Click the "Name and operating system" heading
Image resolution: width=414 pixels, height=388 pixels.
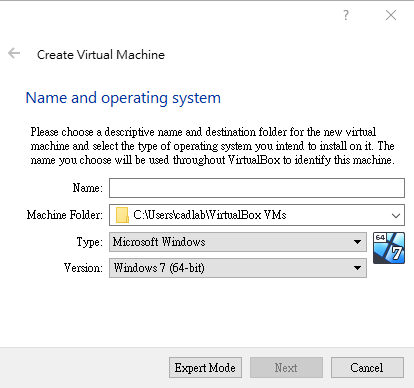point(123,98)
